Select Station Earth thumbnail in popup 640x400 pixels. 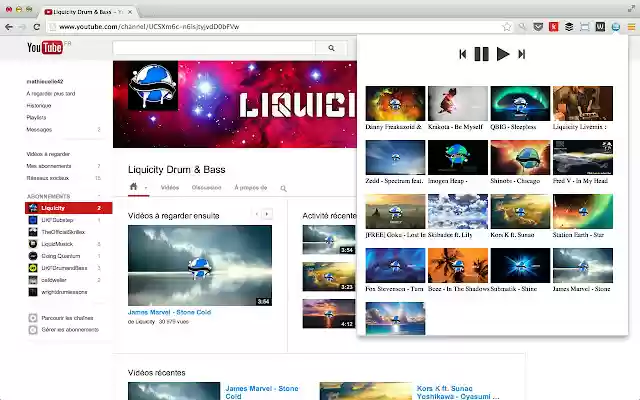pos(582,211)
